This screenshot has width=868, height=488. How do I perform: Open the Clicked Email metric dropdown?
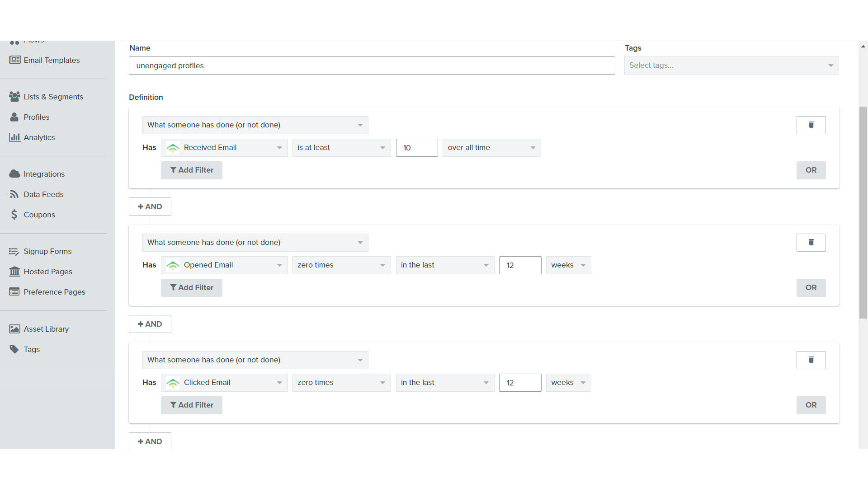click(224, 383)
